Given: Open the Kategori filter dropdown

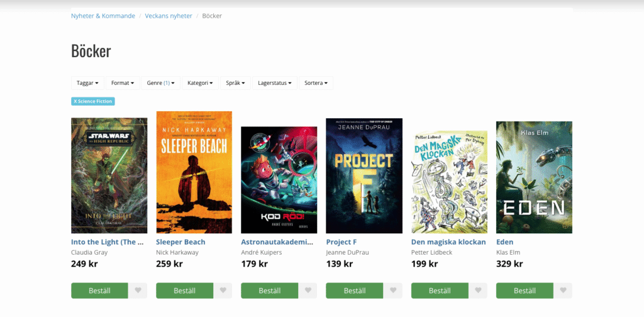Looking at the screenshot, I should point(200,83).
